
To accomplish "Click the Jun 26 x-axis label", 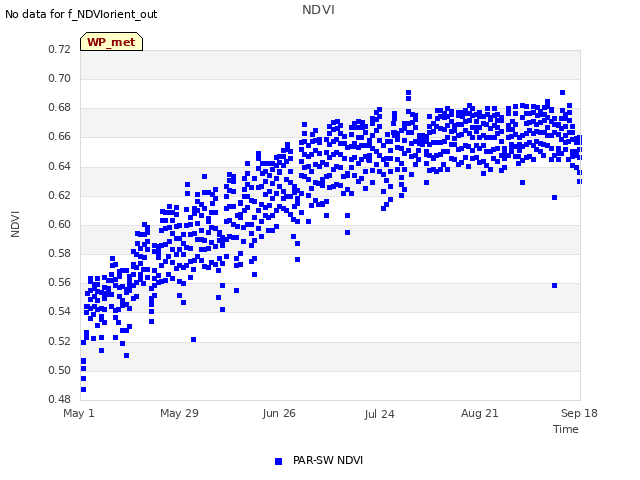I will 279,413.
